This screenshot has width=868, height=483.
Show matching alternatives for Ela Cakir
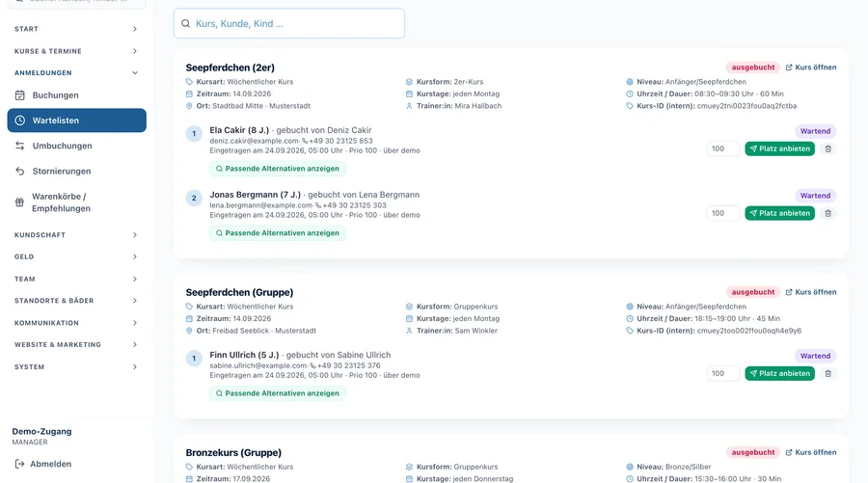278,168
